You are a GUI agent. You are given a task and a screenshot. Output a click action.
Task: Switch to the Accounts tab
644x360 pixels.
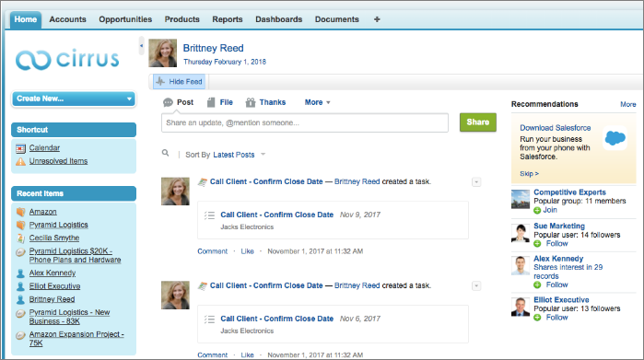click(x=68, y=19)
